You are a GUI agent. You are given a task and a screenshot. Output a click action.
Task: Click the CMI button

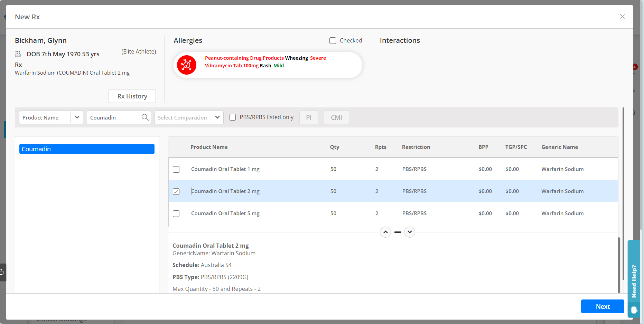336,117
